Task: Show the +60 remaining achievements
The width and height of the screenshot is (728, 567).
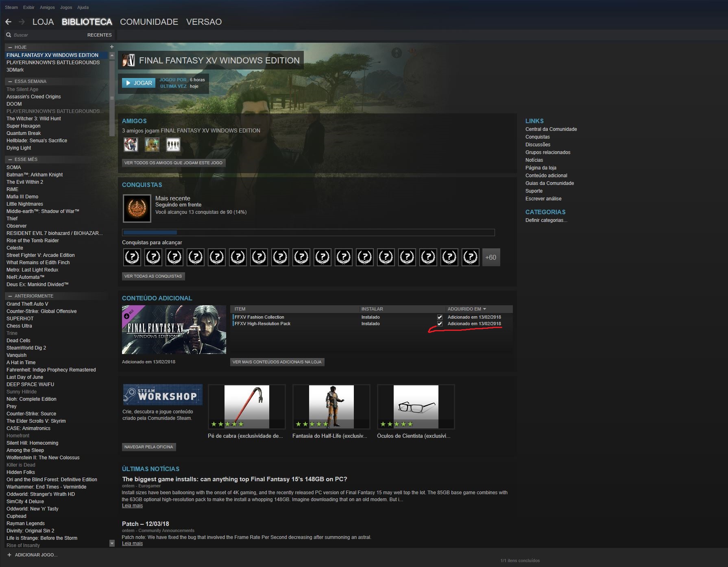Action: (491, 257)
